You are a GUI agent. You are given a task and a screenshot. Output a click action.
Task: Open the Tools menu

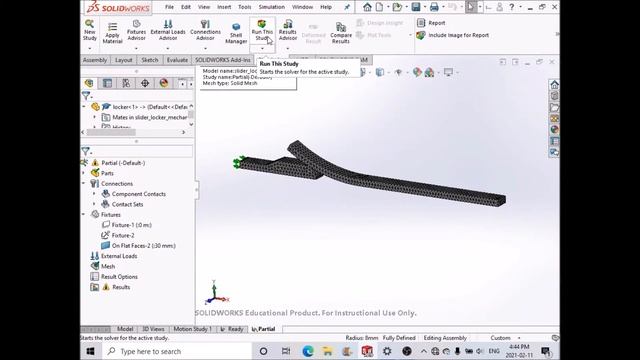click(244, 7)
